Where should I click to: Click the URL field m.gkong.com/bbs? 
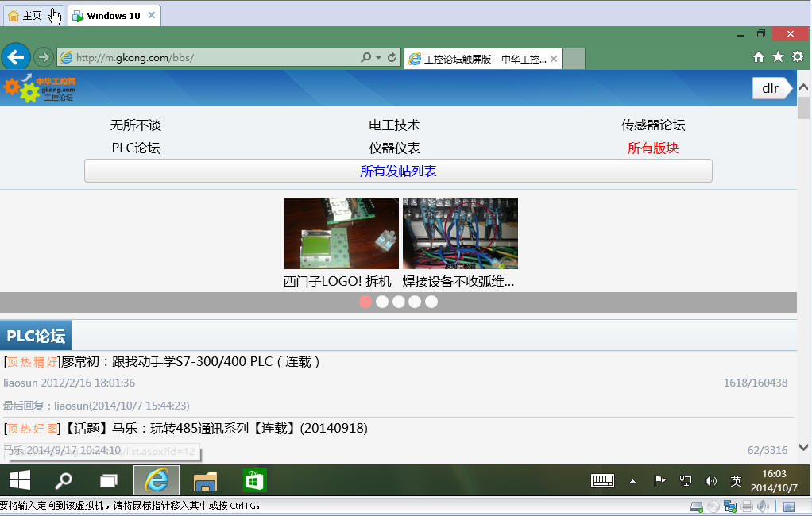coord(207,57)
